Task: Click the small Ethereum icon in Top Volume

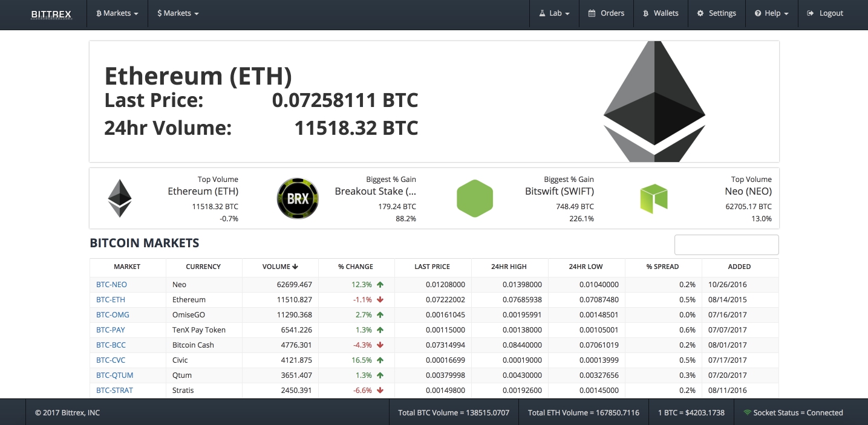Action: pos(120,198)
